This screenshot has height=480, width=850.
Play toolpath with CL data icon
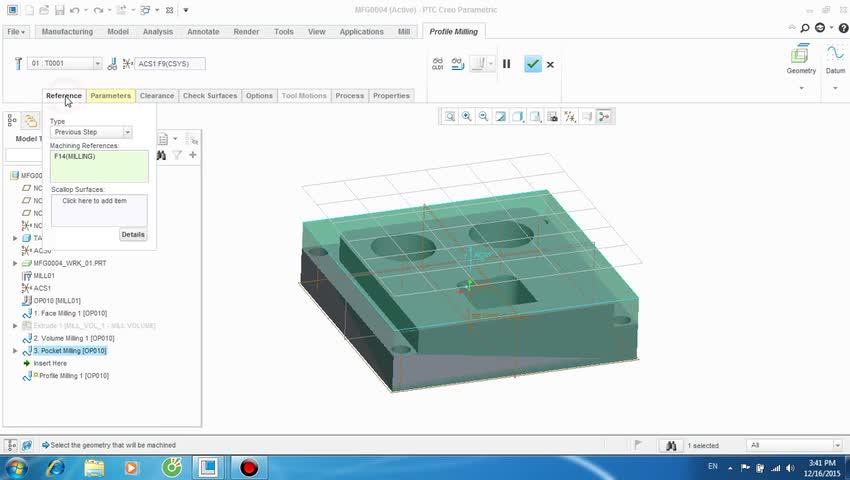point(437,63)
